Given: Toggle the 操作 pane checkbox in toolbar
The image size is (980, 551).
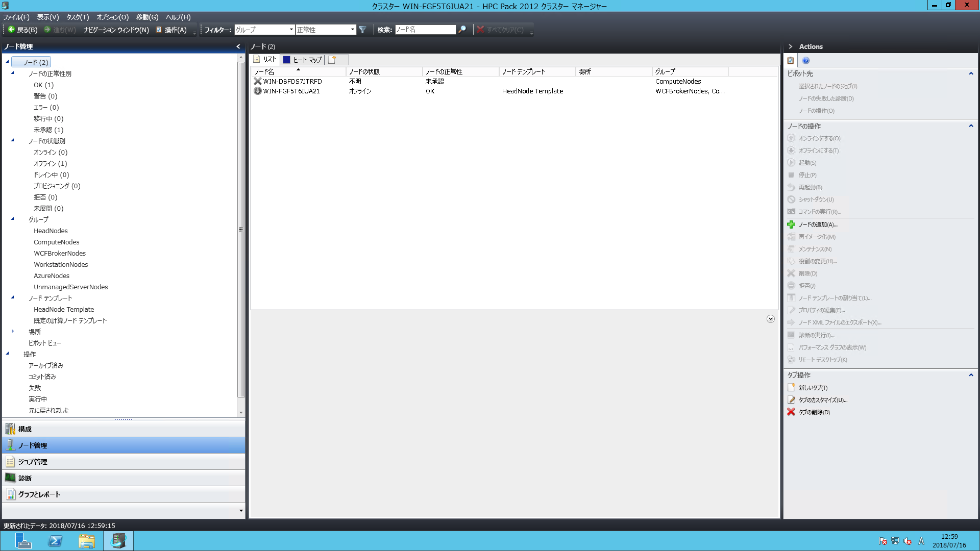Looking at the screenshot, I should (x=159, y=30).
